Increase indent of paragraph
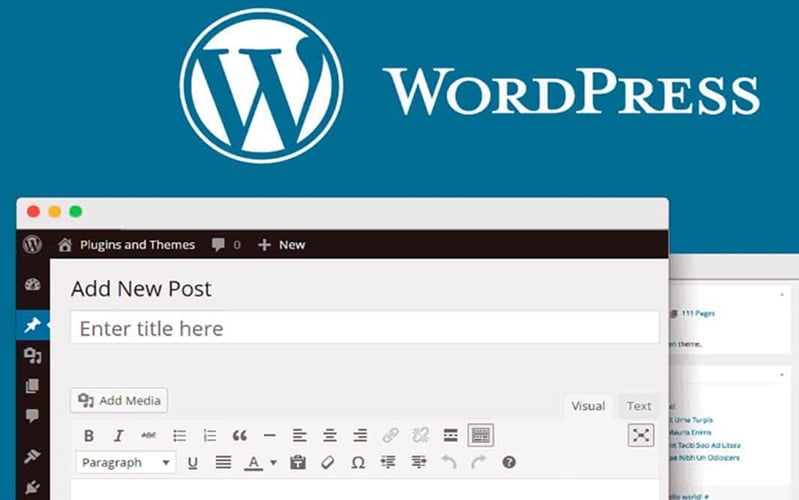This screenshot has width=799, height=500. click(x=418, y=462)
